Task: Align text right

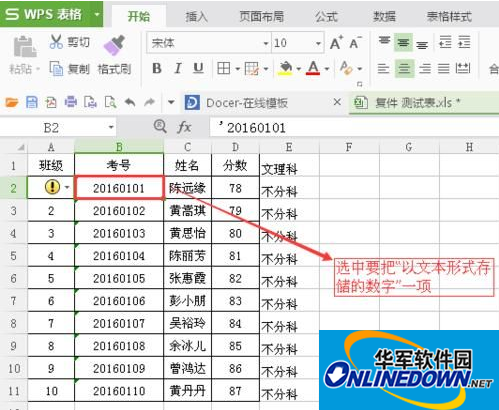Action: click(x=425, y=69)
